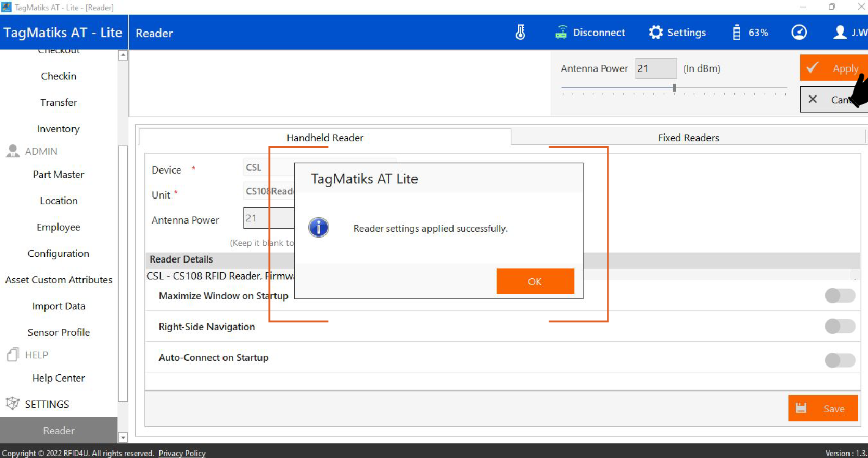Click the thermometer temperature icon in header

[x=521, y=33]
